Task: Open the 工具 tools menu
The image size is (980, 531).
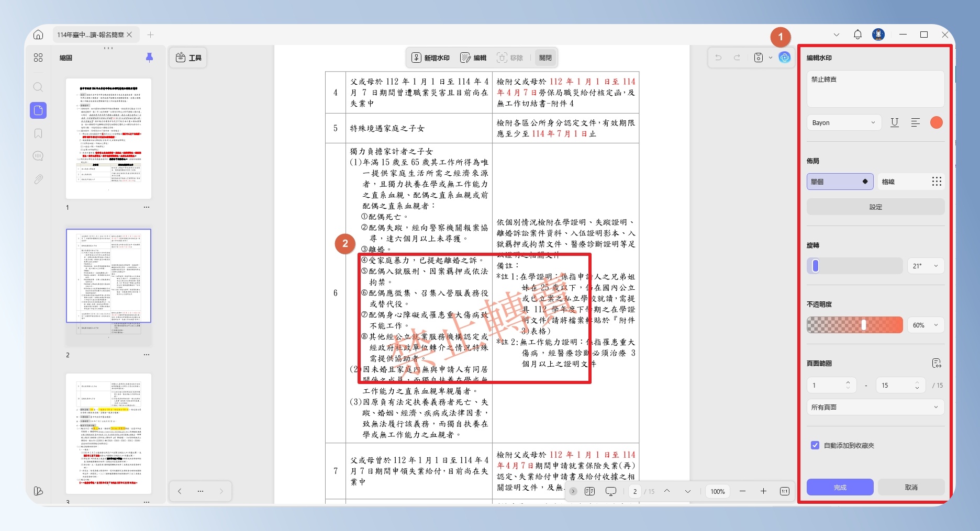Action: [x=188, y=58]
